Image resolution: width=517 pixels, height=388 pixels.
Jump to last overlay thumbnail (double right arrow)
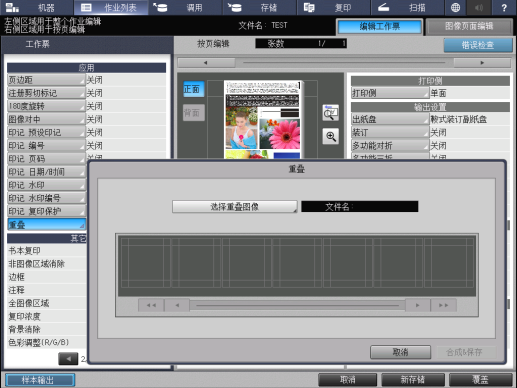pos(443,305)
